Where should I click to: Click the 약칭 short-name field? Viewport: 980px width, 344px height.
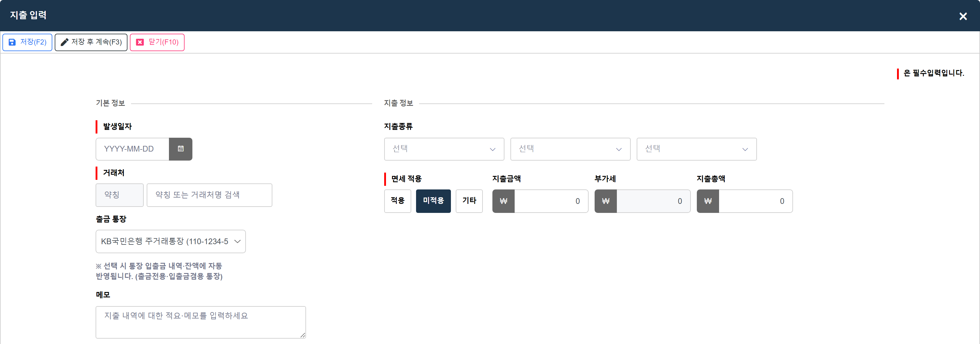119,195
